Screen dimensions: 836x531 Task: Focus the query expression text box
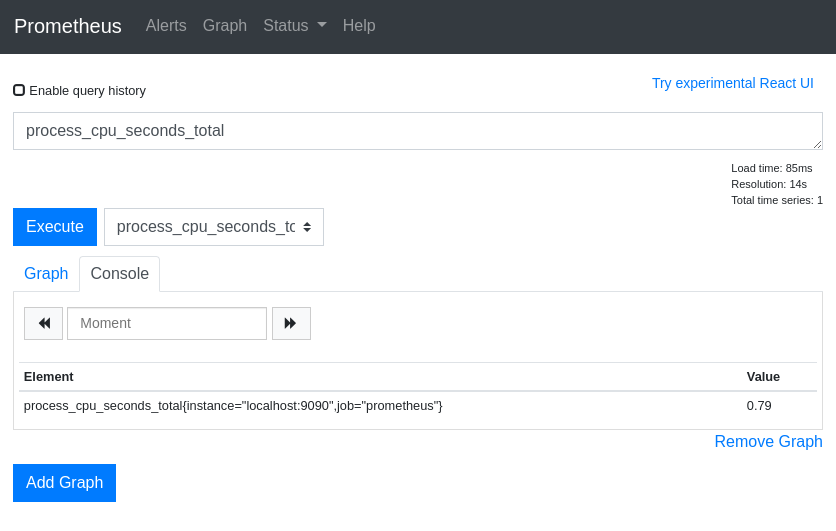(x=417, y=131)
